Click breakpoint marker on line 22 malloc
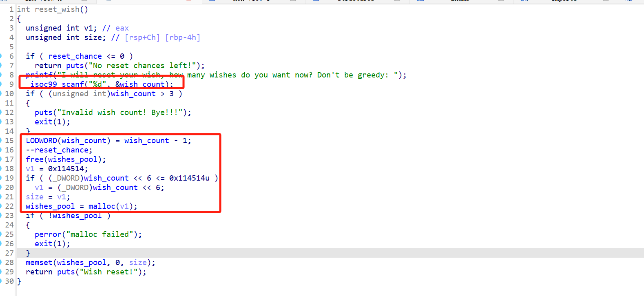 (1, 206)
